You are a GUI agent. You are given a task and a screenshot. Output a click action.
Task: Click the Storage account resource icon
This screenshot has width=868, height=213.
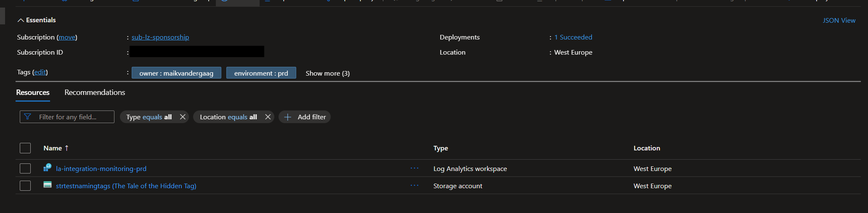tap(48, 184)
